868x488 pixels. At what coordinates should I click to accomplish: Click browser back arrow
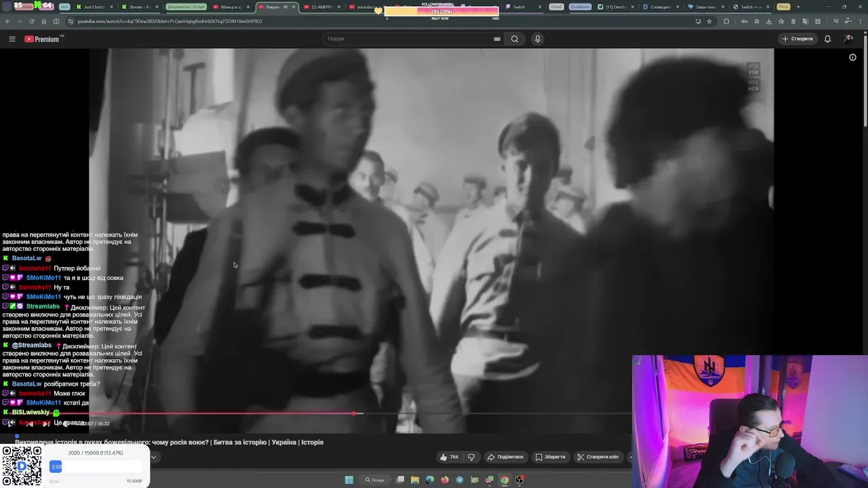pyautogui.click(x=7, y=21)
